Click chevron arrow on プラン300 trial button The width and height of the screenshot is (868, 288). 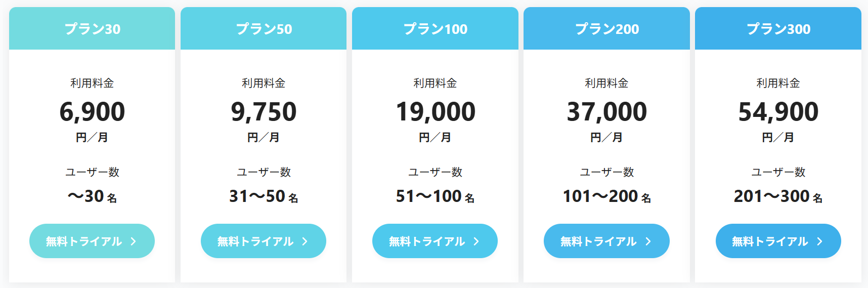point(820,241)
